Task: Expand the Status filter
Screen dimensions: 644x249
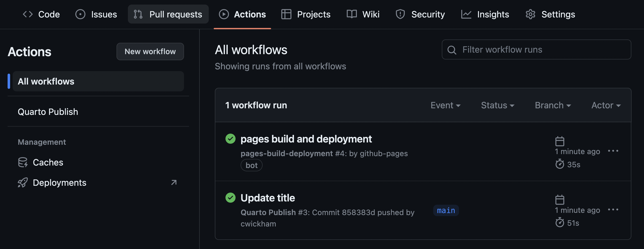Action: pyautogui.click(x=497, y=105)
